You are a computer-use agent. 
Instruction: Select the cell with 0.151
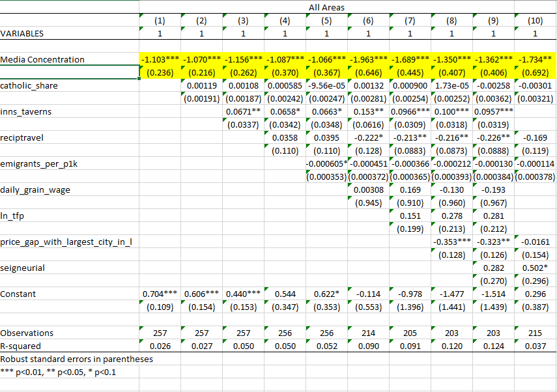(x=410, y=216)
